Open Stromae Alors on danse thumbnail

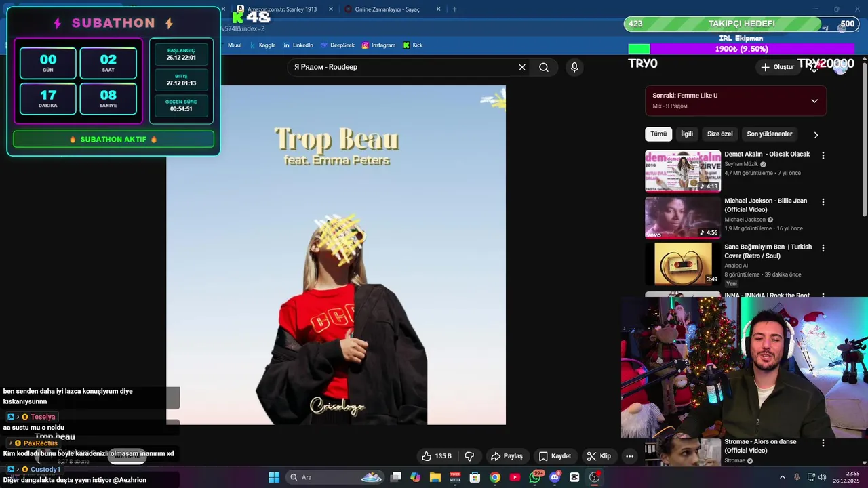[683, 451]
